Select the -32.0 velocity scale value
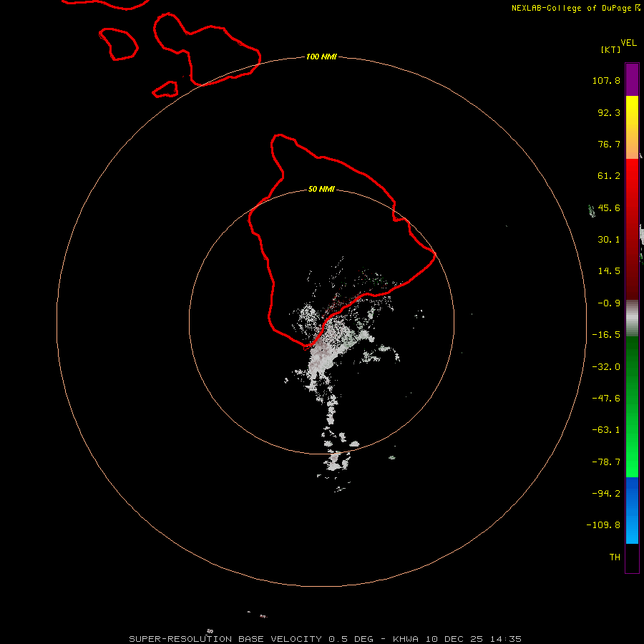This screenshot has height=644, width=644. click(x=606, y=367)
